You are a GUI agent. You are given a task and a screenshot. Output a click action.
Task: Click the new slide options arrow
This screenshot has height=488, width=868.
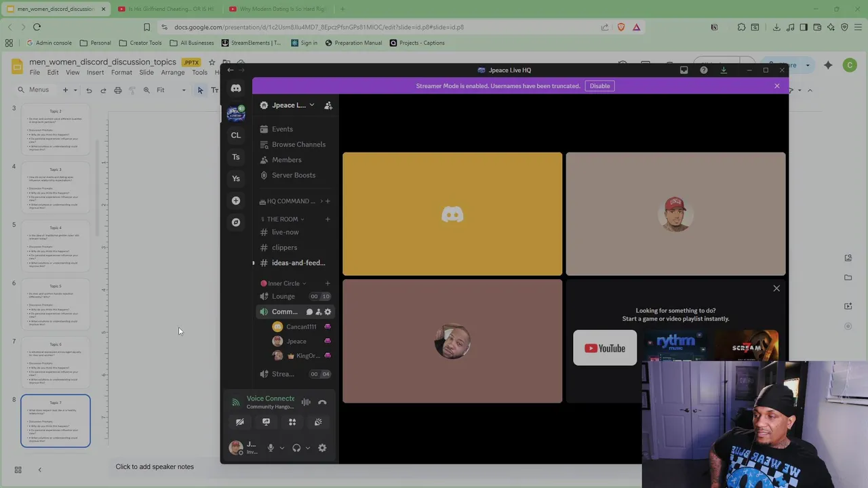pyautogui.click(x=75, y=90)
